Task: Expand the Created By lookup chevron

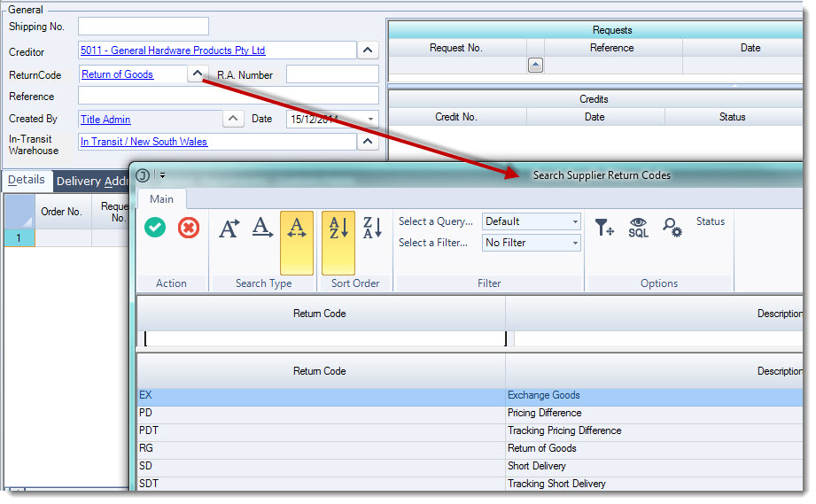Action: (x=233, y=119)
